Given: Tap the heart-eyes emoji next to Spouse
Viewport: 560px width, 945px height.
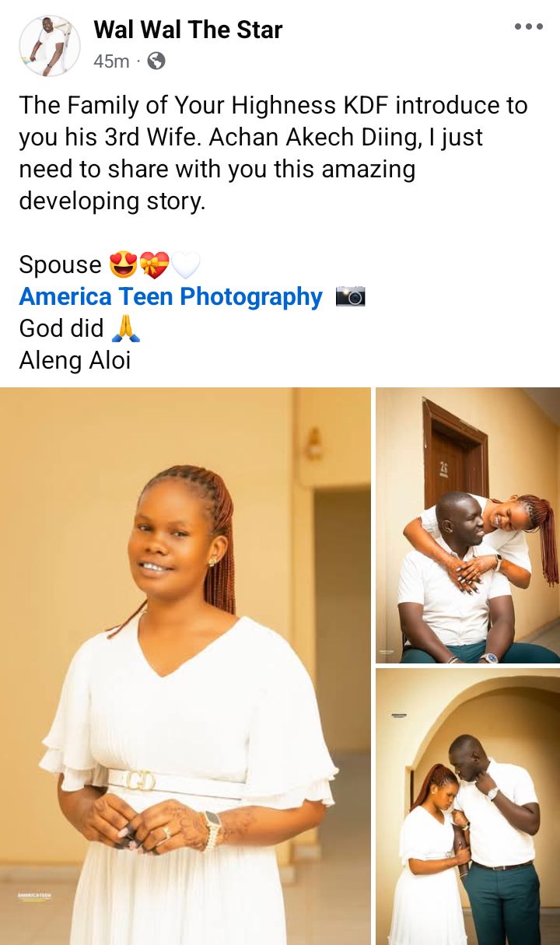Looking at the screenshot, I should [x=124, y=265].
